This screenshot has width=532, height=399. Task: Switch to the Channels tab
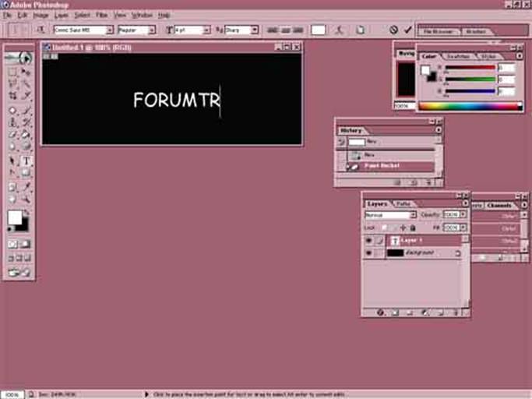click(499, 205)
